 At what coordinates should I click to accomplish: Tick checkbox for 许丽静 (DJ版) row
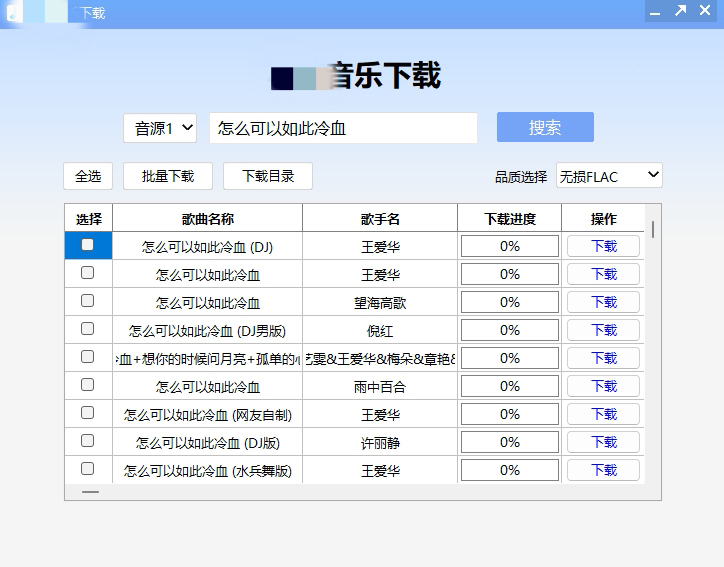[87, 441]
